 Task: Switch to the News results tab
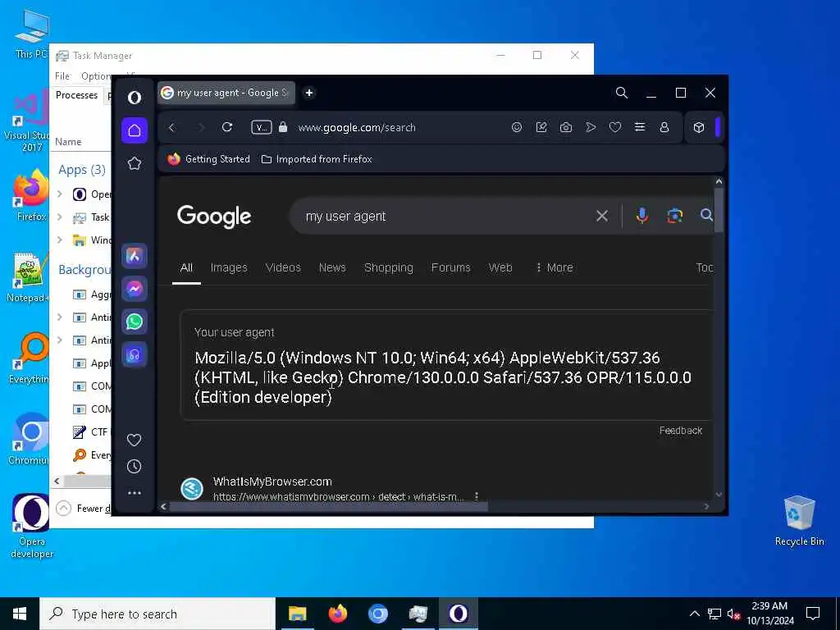(x=332, y=267)
